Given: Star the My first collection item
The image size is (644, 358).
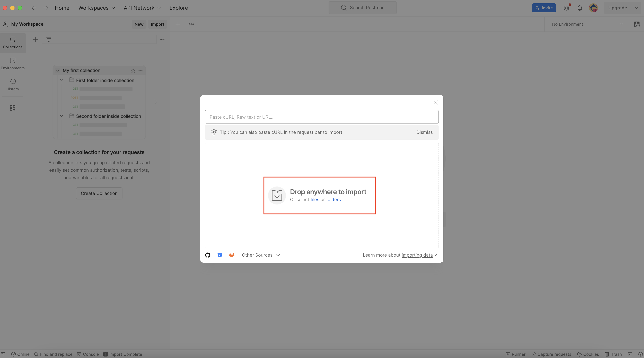Looking at the screenshot, I should (x=133, y=71).
